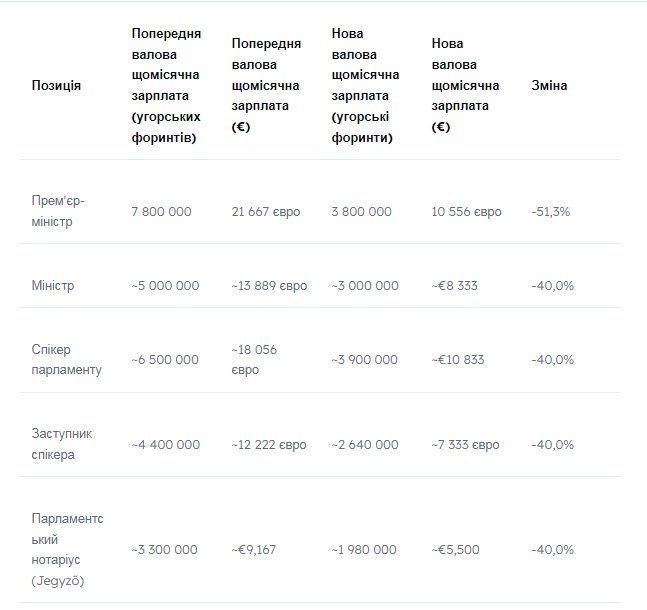Select the ~1 980 000 forints cell
The height and width of the screenshot is (610, 647).
(364, 550)
